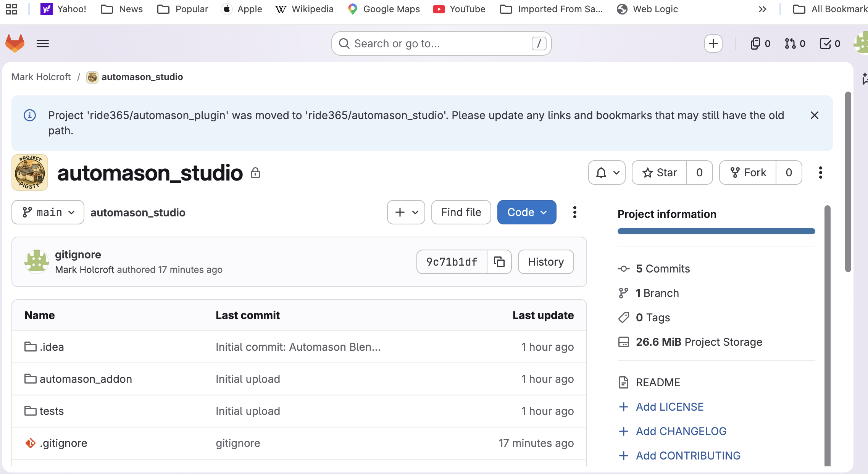Open the All Bookmarks folder
The width and height of the screenshot is (868, 474).
830,9
